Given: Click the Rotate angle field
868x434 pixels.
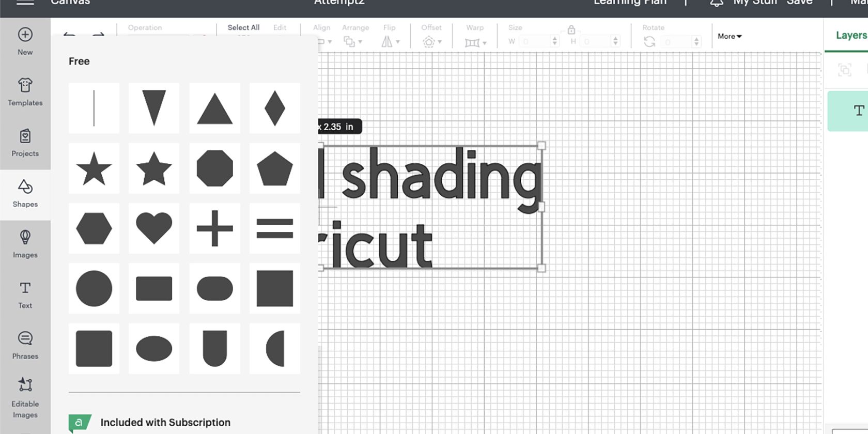Looking at the screenshot, I should click(677, 41).
